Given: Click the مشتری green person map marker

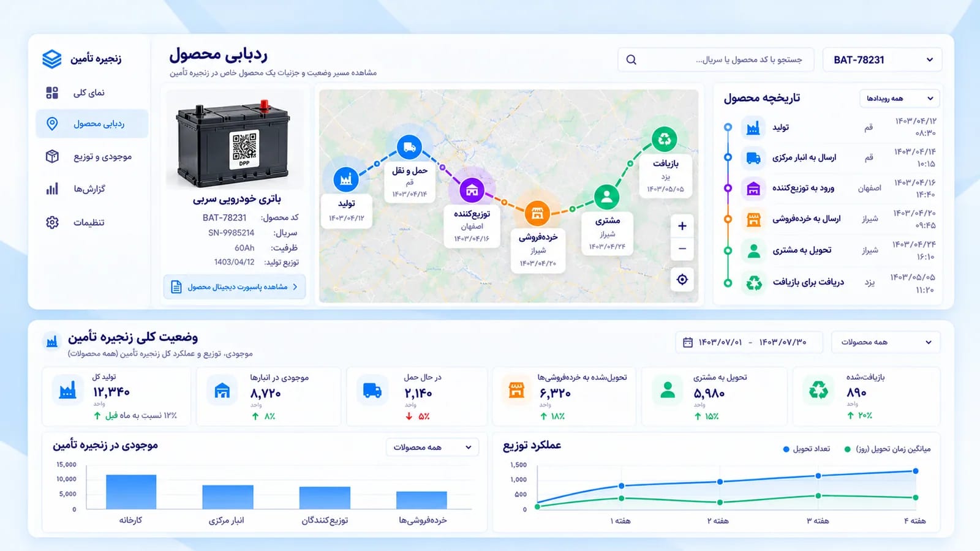Looking at the screenshot, I should (606, 197).
